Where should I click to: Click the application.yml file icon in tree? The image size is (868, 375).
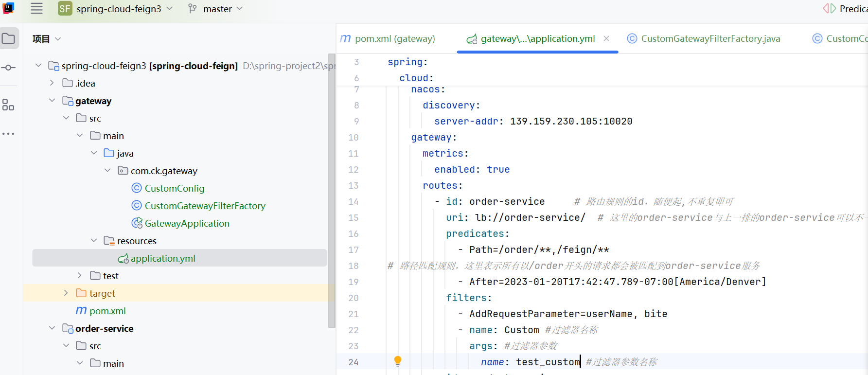click(x=123, y=258)
